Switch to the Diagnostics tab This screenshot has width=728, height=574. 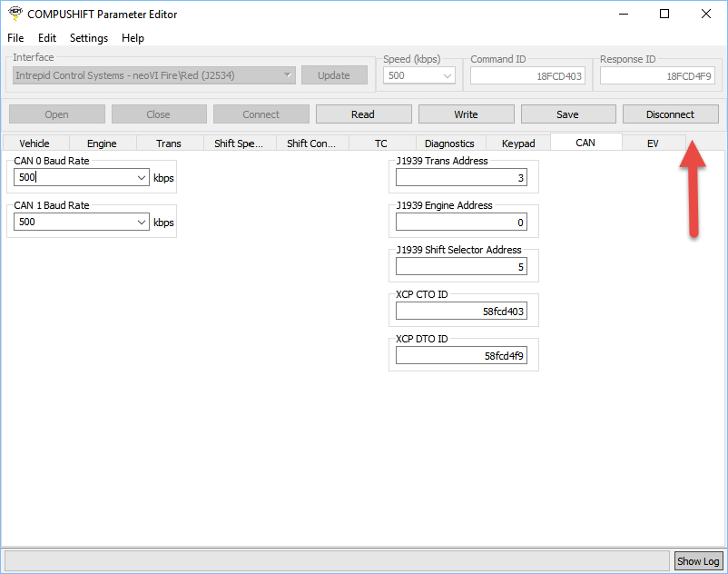(449, 143)
